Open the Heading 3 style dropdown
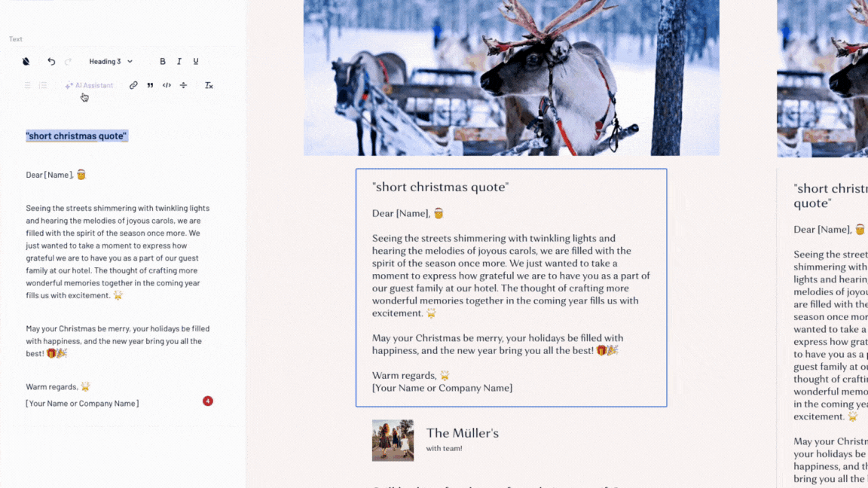This screenshot has height=488, width=868. 111,62
